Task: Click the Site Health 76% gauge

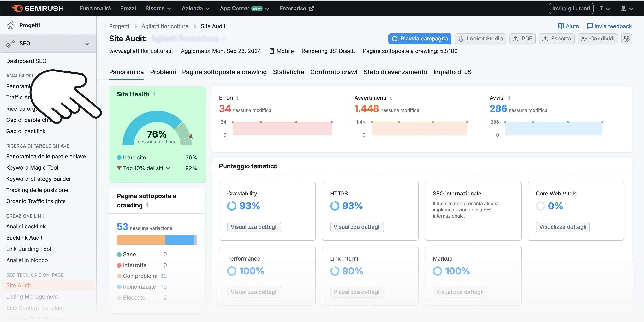Action: click(157, 128)
